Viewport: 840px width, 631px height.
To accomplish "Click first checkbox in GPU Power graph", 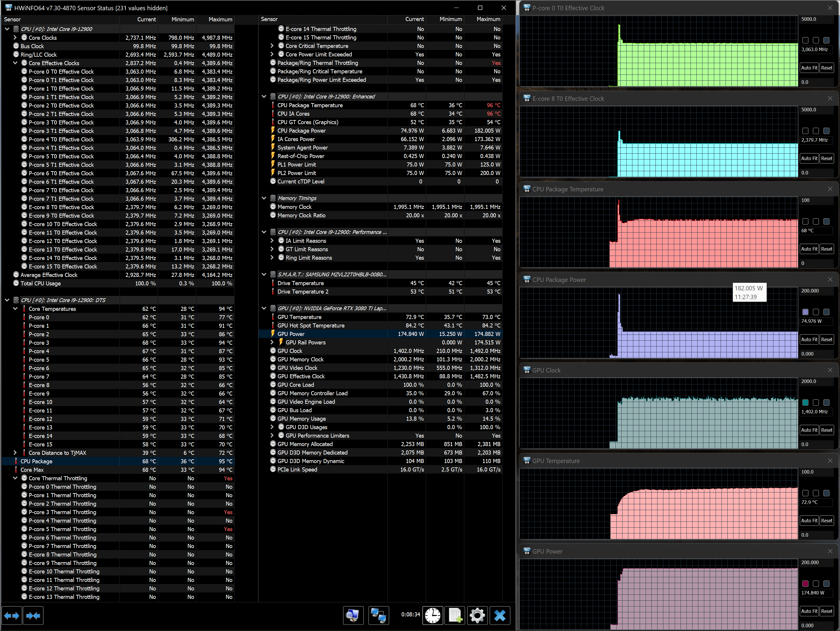I will 805,583.
